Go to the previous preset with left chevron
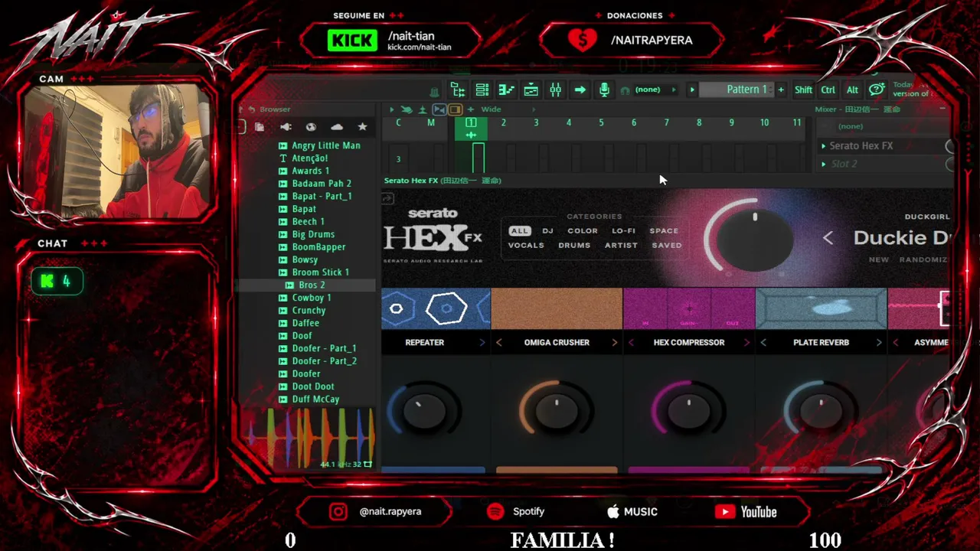 click(828, 238)
